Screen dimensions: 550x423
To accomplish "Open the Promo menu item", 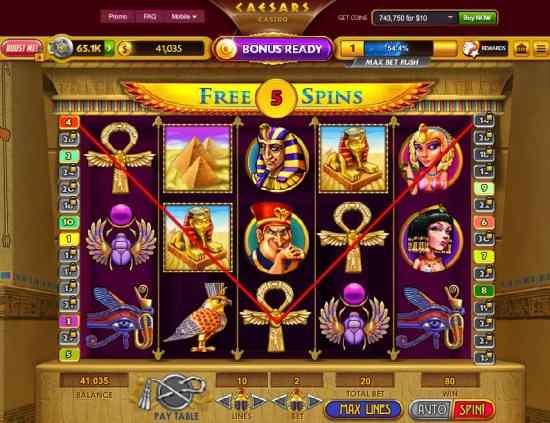I will (118, 16).
